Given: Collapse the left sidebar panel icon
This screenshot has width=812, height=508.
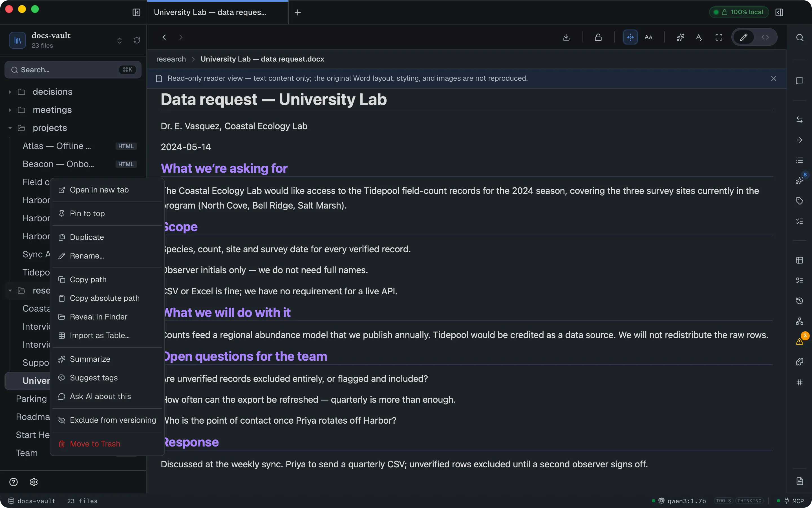Looking at the screenshot, I should pyautogui.click(x=136, y=12).
